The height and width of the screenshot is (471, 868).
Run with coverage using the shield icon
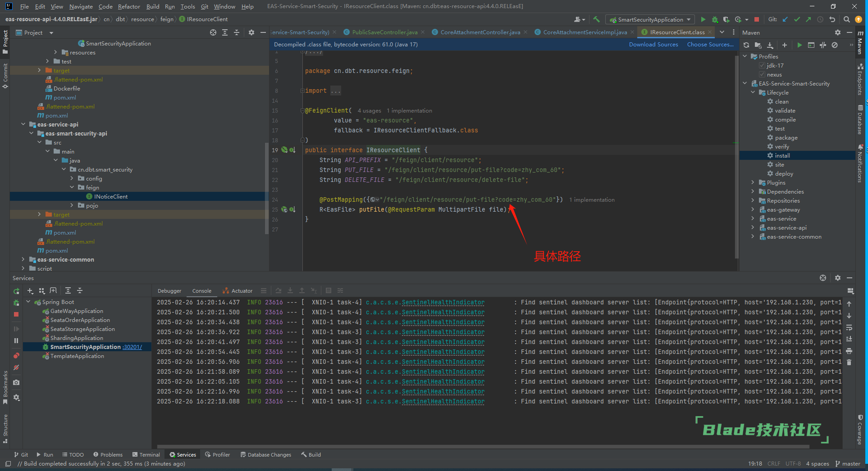click(726, 19)
